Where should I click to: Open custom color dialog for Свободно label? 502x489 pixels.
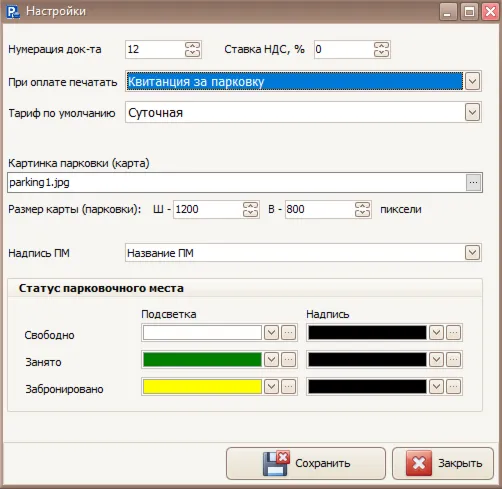pos(453,333)
